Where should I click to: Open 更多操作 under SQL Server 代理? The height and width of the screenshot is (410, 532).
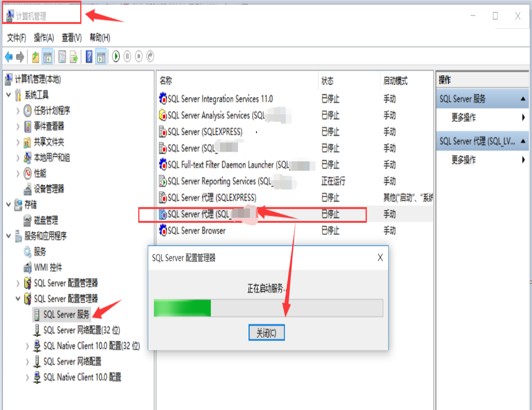(x=463, y=160)
